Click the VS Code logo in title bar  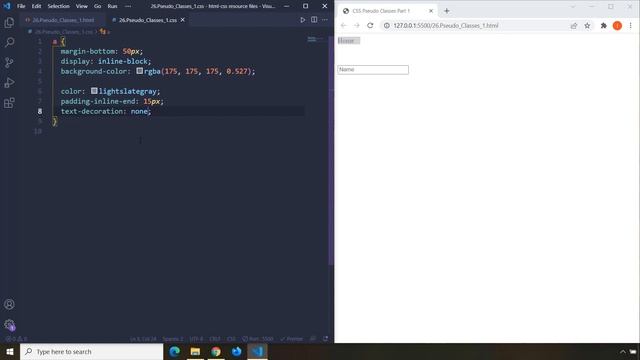(7, 6)
